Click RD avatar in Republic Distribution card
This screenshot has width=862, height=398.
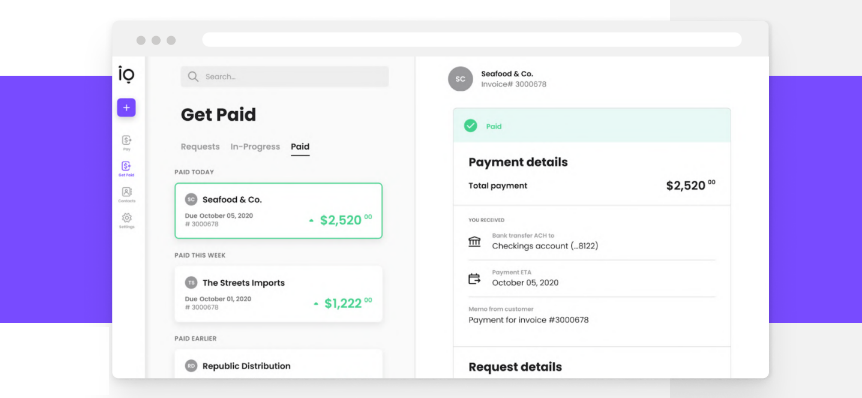click(x=191, y=366)
